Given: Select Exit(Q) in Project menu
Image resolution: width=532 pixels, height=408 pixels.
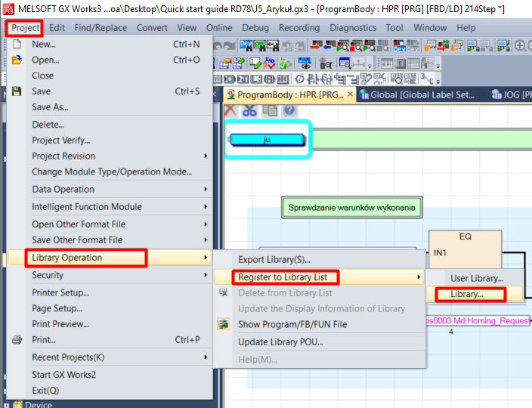Looking at the screenshot, I should 110,391.
